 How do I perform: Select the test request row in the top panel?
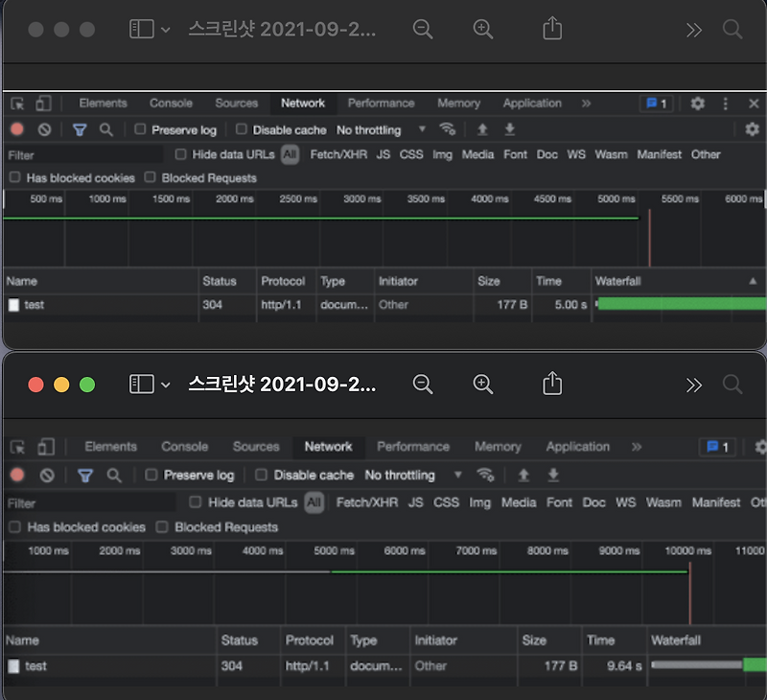pos(384,305)
